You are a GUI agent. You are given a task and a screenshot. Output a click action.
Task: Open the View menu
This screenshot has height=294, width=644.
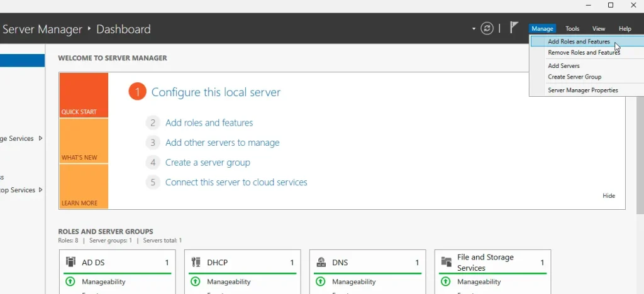pyautogui.click(x=599, y=29)
